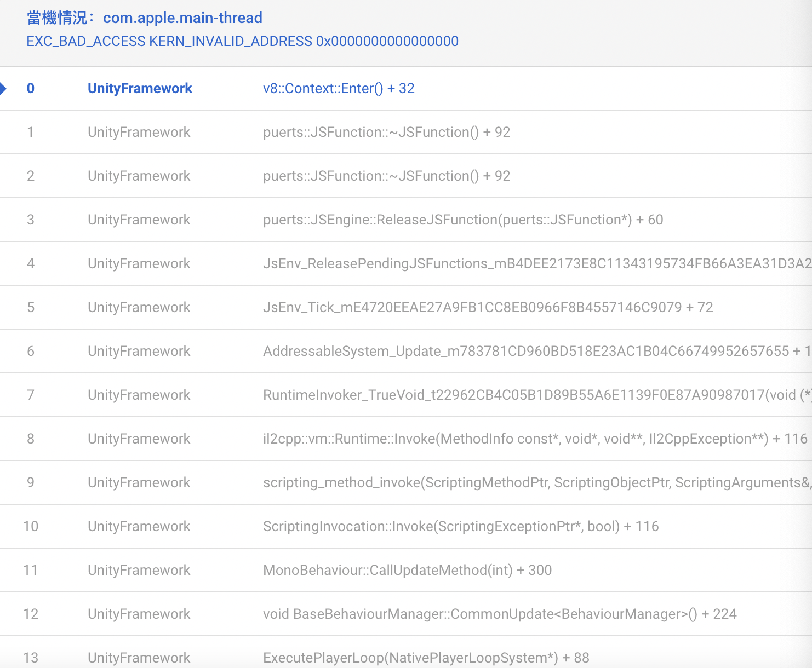Click frame number 2

point(31,176)
